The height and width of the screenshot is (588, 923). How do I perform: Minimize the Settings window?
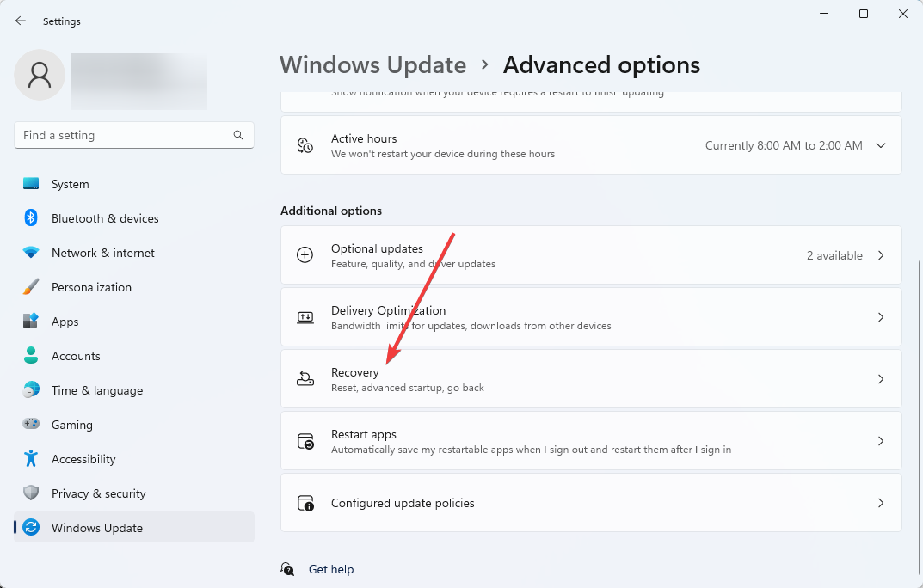[x=824, y=14]
